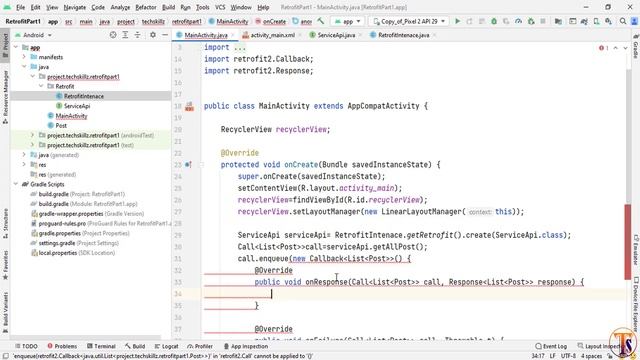
Task: Open Search Everywhere magnifier icon
Action: point(623,21)
